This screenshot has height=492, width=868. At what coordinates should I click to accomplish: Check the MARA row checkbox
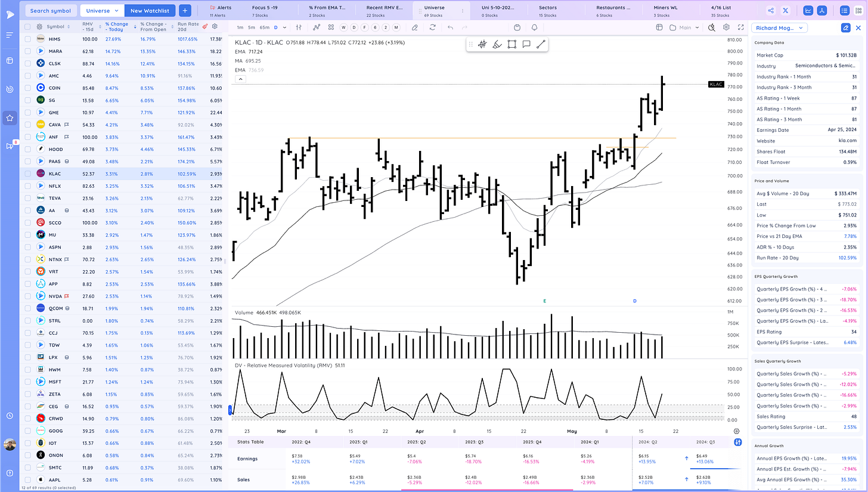pos(27,51)
